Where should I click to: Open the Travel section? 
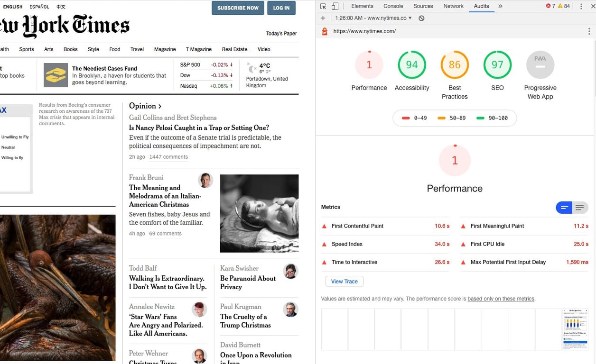click(137, 49)
